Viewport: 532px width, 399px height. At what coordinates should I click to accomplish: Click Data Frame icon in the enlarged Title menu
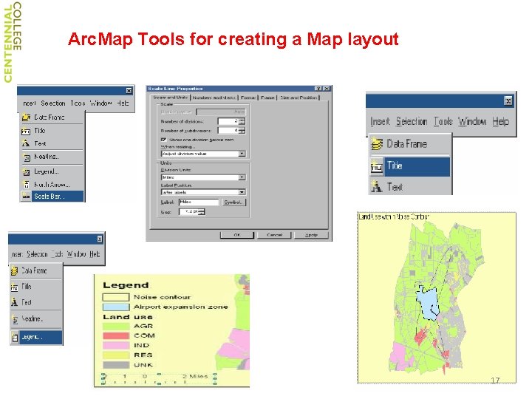coord(376,144)
